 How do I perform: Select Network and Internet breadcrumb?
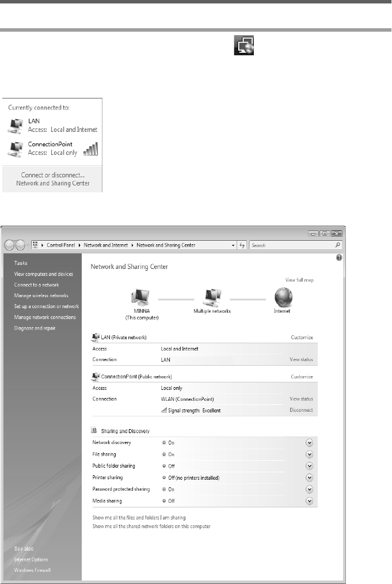106,245
